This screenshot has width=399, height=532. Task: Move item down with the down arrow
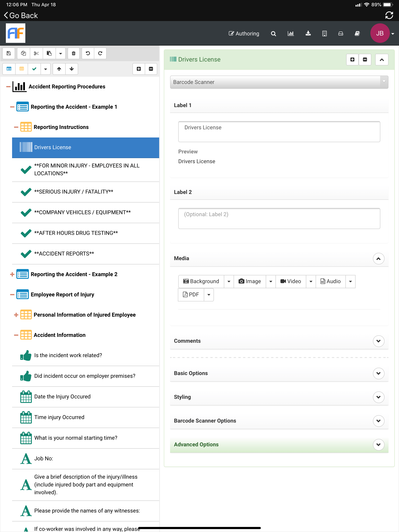[x=72, y=69]
